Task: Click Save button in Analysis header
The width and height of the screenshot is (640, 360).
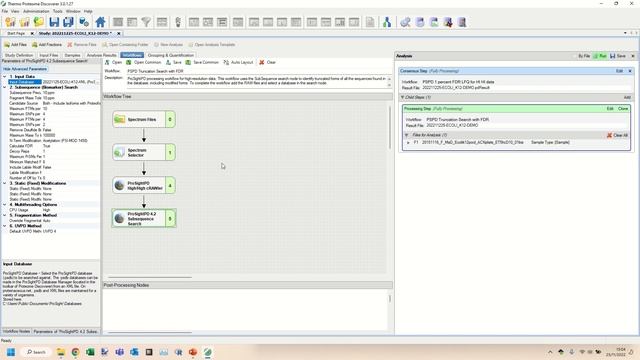Action: click(x=618, y=56)
